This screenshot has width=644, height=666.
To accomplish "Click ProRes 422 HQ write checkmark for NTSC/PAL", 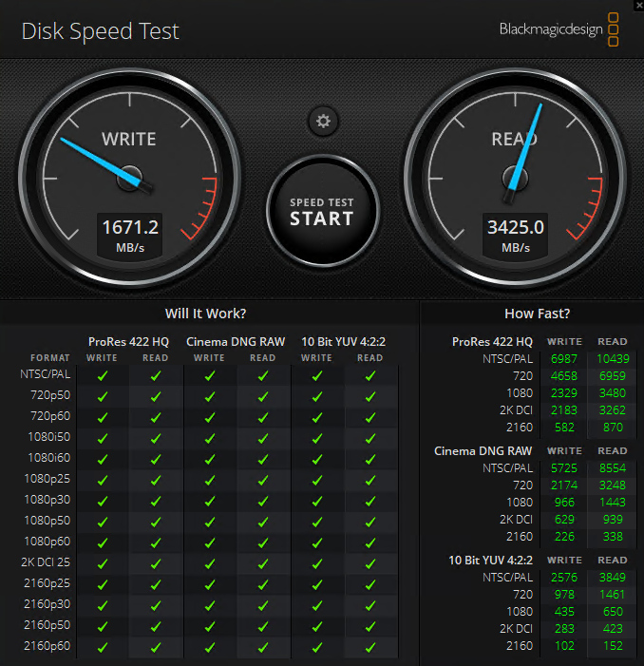I will tap(102, 375).
